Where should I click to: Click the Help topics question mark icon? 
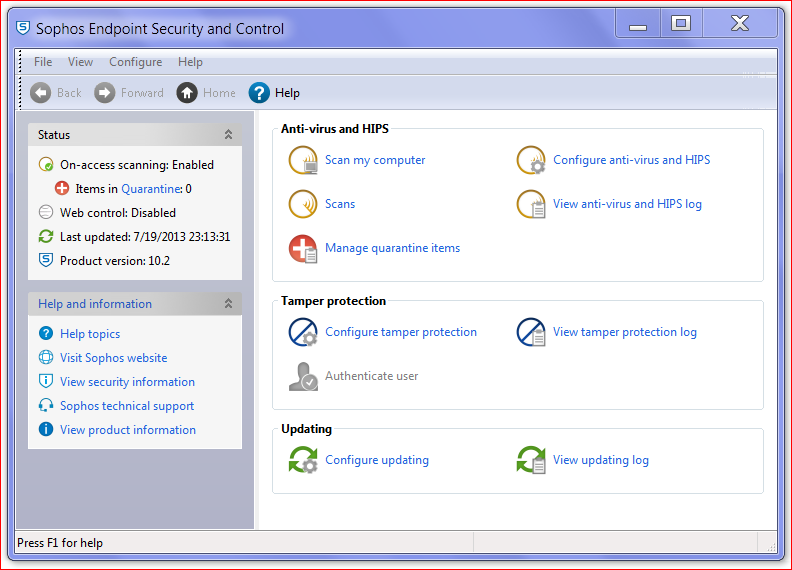click(46, 334)
